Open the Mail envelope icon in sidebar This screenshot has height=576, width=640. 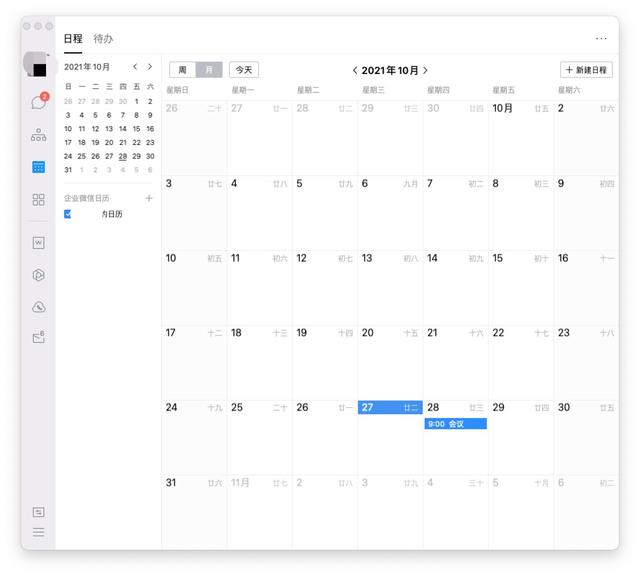coord(38,338)
